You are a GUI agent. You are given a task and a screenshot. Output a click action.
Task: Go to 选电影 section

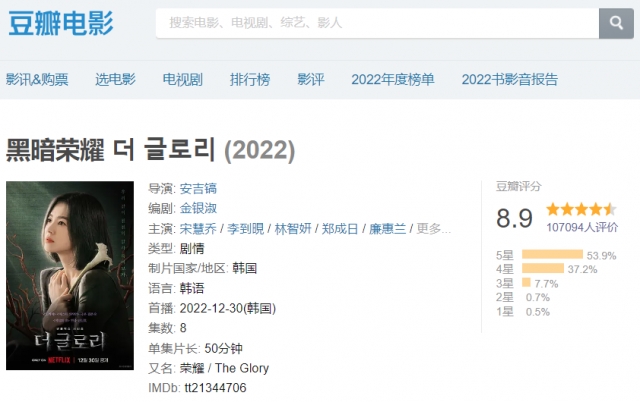[115, 80]
